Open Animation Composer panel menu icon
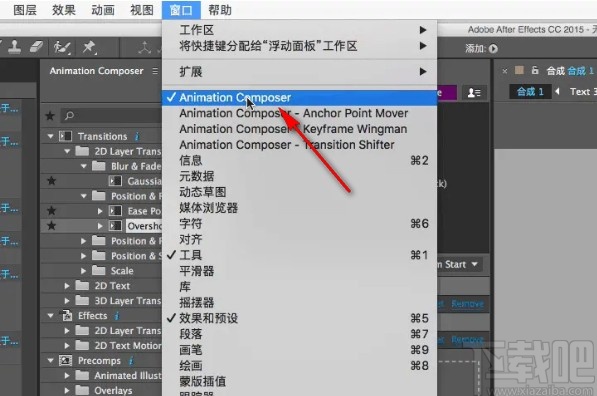This screenshot has width=597, height=396. tap(155, 71)
